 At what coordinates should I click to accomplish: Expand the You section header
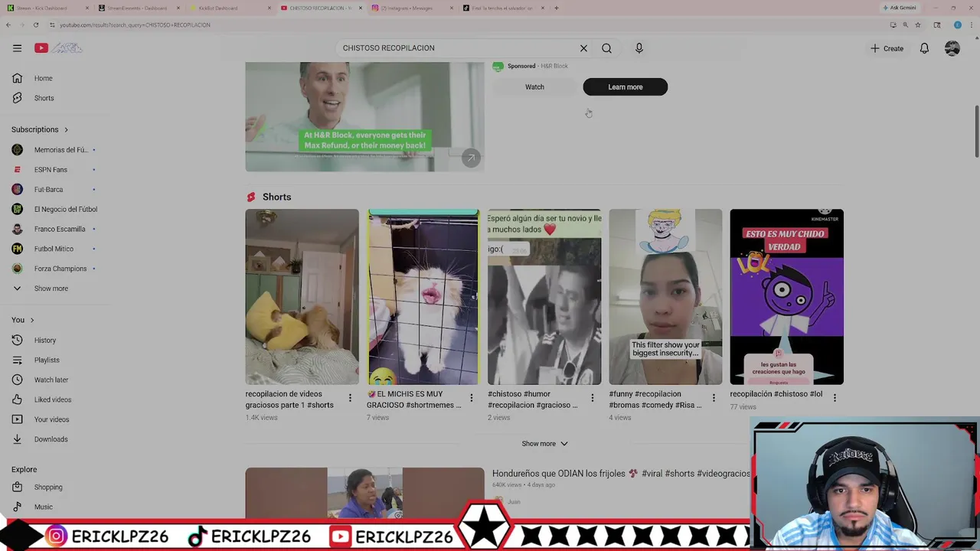(23, 320)
